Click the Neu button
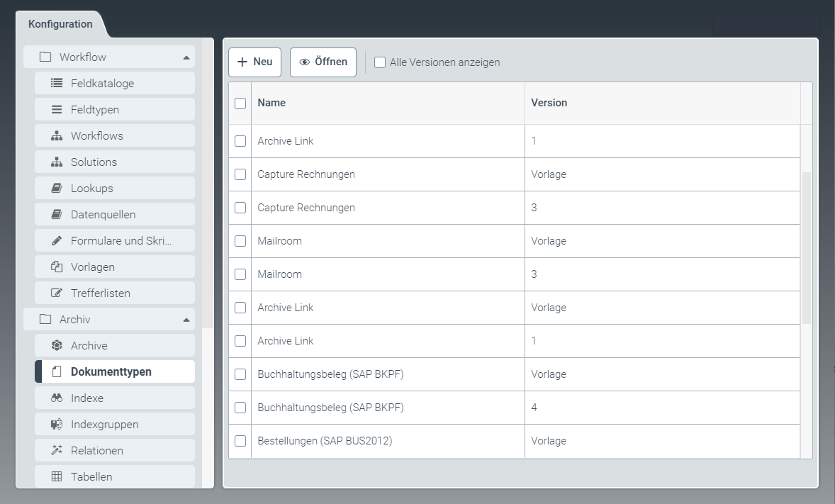The width and height of the screenshot is (835, 504). [254, 62]
